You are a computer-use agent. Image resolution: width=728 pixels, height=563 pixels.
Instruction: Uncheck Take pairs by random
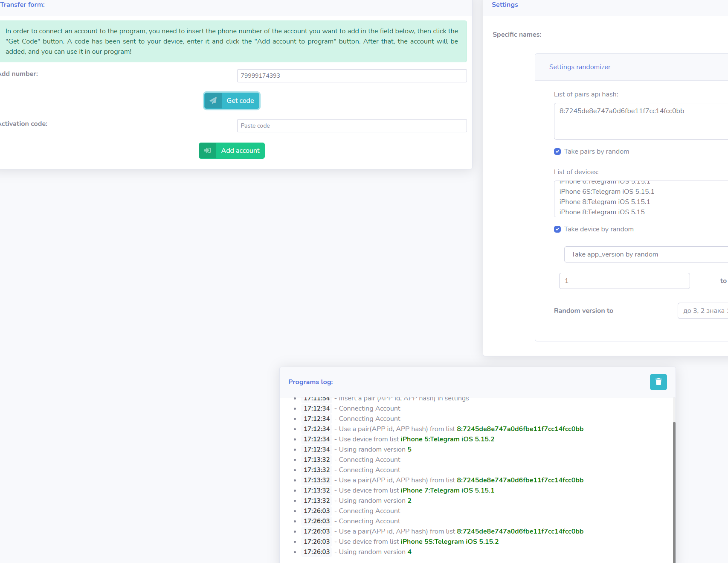tap(557, 152)
